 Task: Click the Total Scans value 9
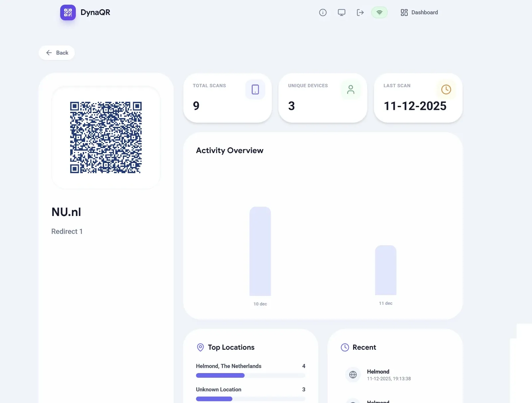click(x=196, y=106)
